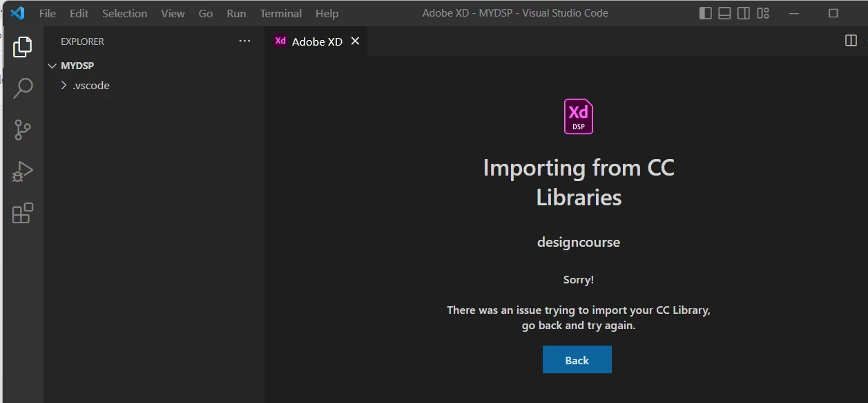Open the Terminal menu

(x=280, y=13)
